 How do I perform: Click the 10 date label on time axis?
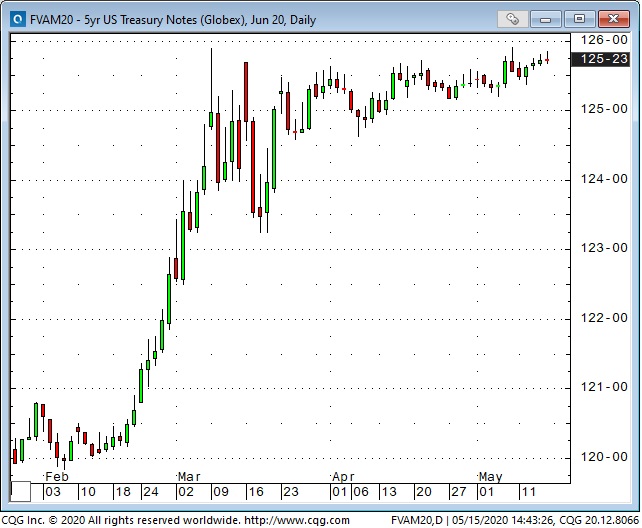[x=88, y=492]
